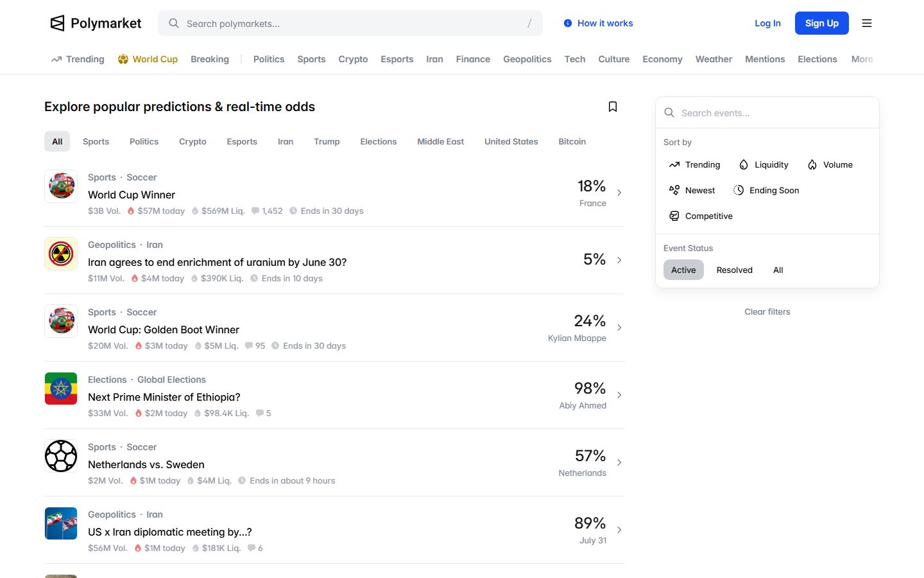Select the Bitcoin filter chip
This screenshot has width=924, height=578.
(572, 141)
